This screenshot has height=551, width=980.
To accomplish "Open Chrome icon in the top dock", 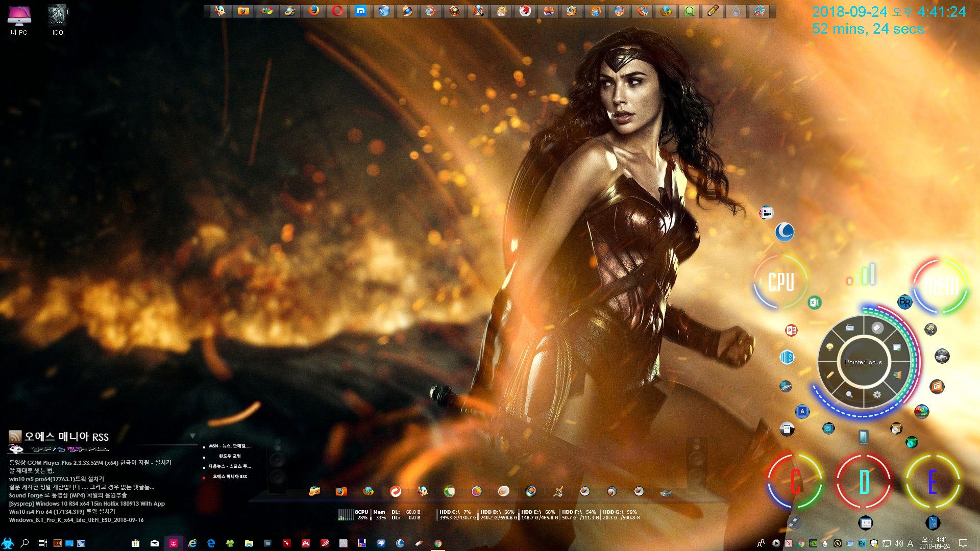I will [x=267, y=11].
